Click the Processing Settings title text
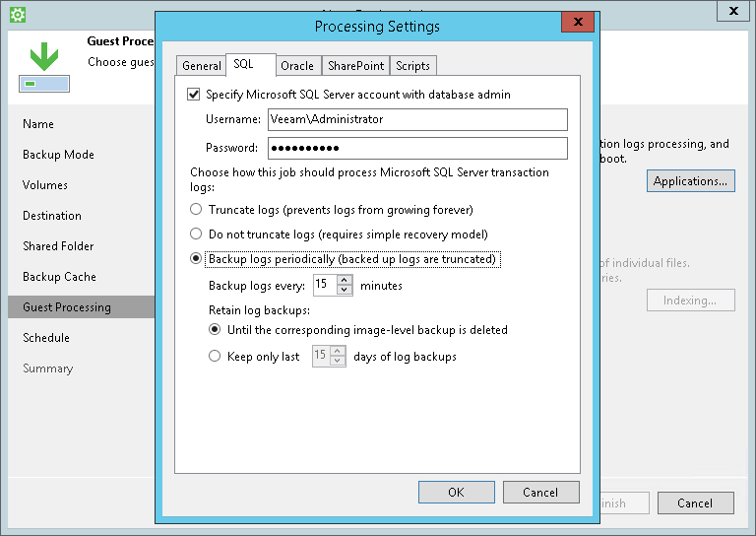 pos(377,26)
